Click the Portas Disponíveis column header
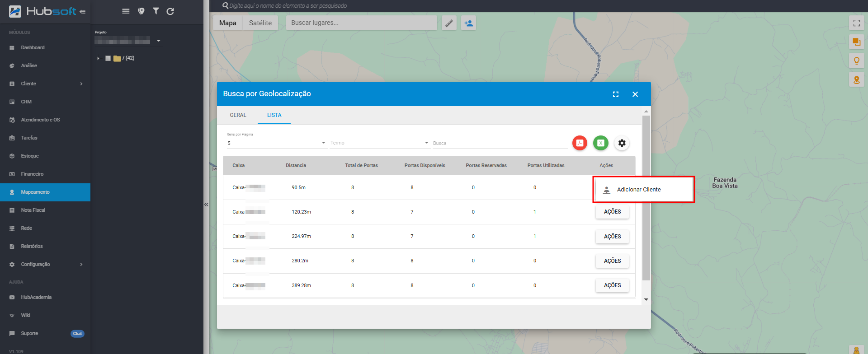868x354 pixels. (x=425, y=165)
